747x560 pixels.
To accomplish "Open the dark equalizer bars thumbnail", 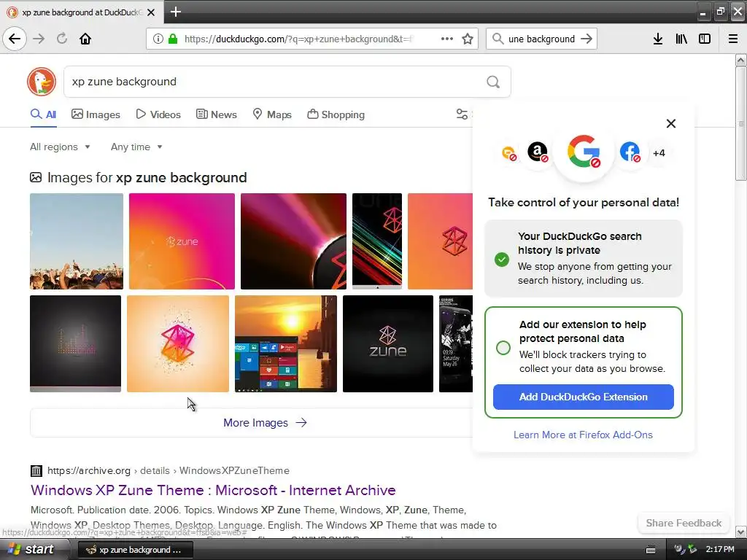I will coord(75,344).
